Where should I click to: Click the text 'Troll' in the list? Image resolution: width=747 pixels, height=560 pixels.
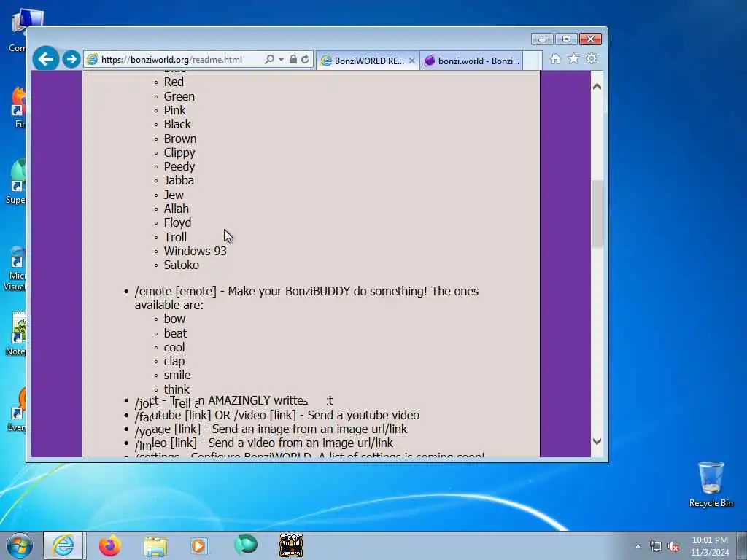[175, 237]
